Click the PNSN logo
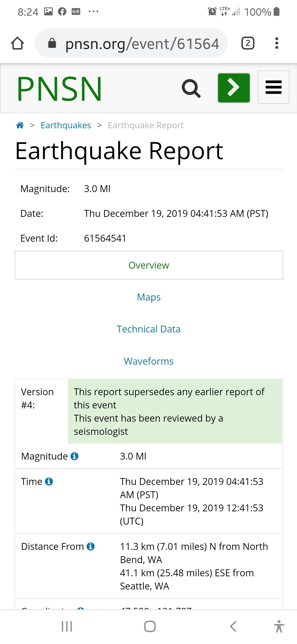This screenshot has height=644, width=297. click(59, 89)
